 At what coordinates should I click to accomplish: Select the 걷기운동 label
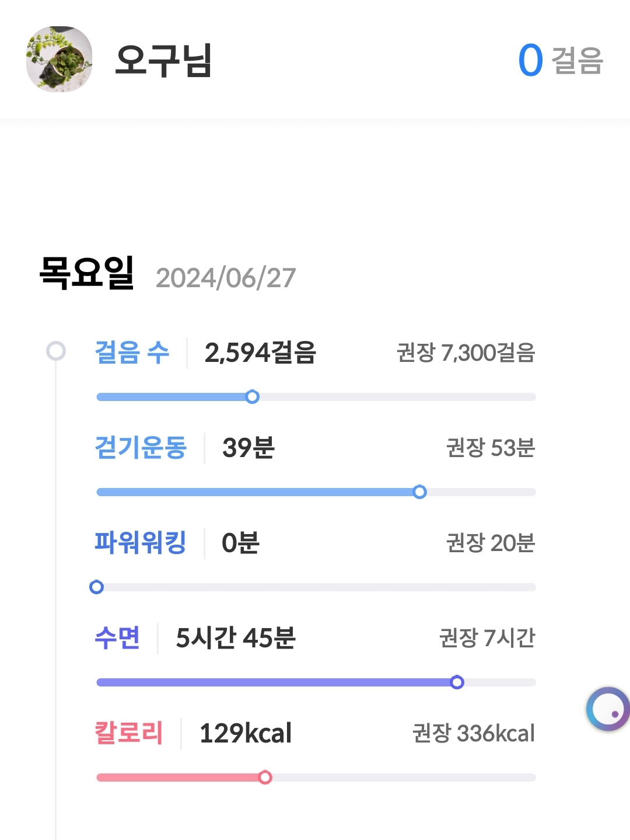pos(140,448)
